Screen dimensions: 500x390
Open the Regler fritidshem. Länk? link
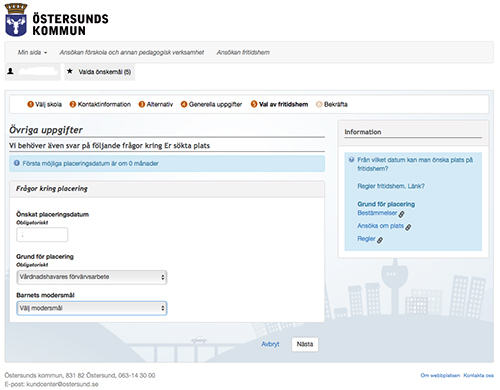[391, 186]
